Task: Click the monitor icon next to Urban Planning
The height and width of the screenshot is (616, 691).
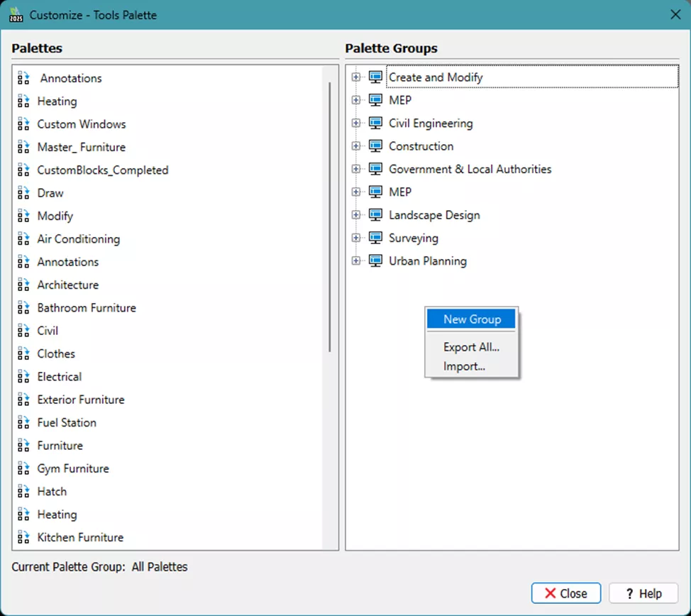Action: tap(375, 261)
